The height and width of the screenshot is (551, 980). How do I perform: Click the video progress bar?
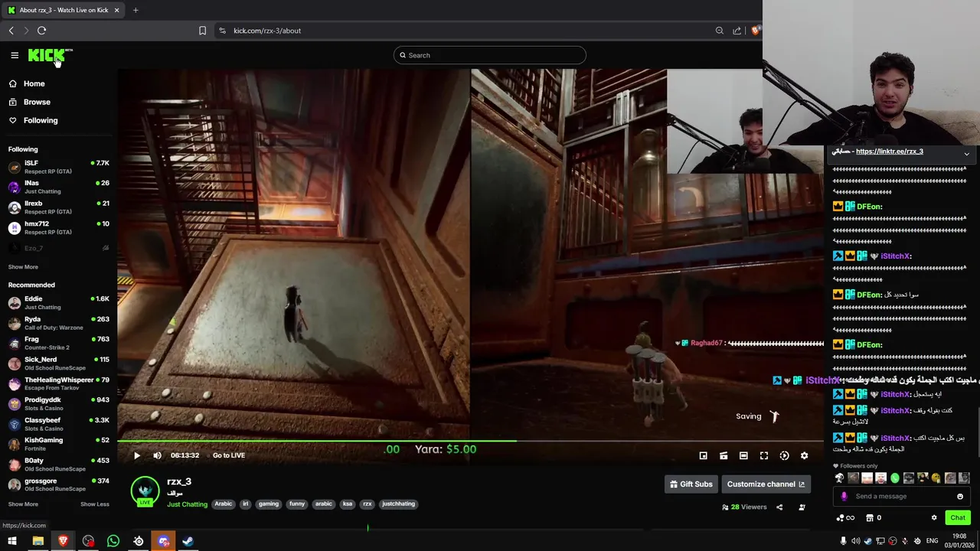tap(471, 442)
